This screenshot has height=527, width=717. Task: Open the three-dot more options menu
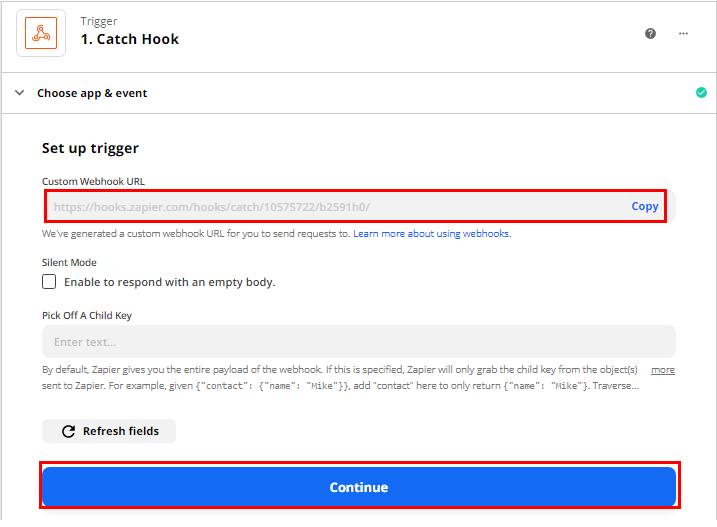pyautogui.click(x=683, y=33)
